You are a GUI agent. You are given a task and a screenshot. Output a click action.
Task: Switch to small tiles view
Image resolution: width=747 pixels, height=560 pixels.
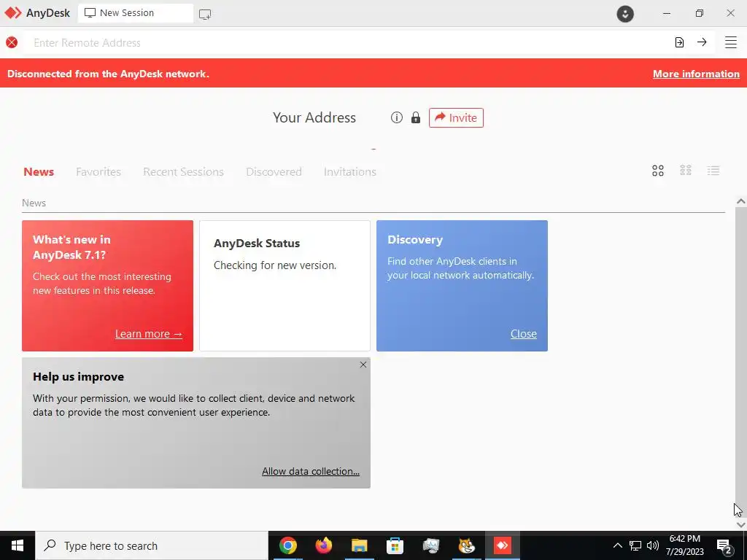686,171
